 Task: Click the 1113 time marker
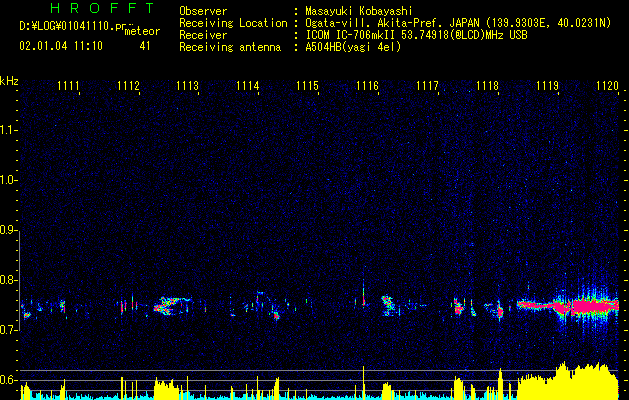click(x=188, y=86)
